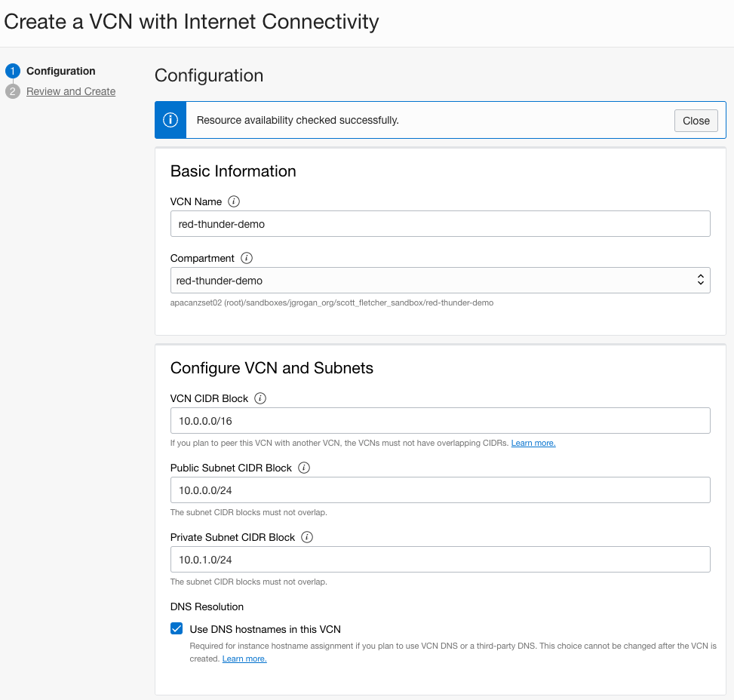Click the info icon beside VCN Name
Image resolution: width=734 pixels, height=700 pixels.
(234, 201)
